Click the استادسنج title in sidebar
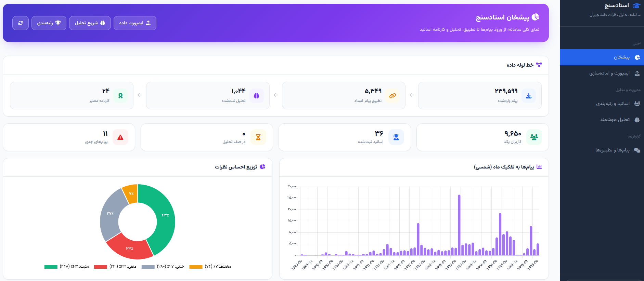The image size is (644, 281). pos(617,5)
